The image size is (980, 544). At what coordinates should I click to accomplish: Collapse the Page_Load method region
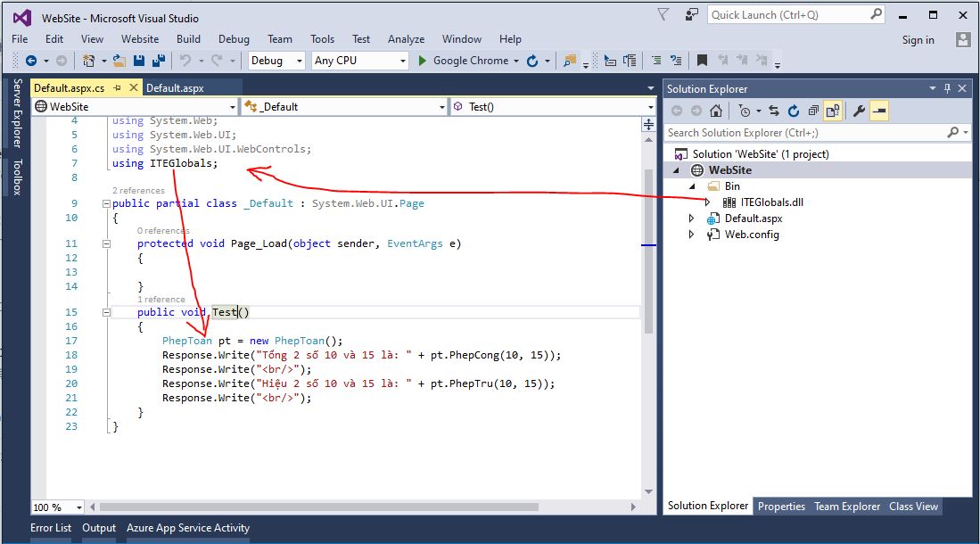tap(106, 243)
